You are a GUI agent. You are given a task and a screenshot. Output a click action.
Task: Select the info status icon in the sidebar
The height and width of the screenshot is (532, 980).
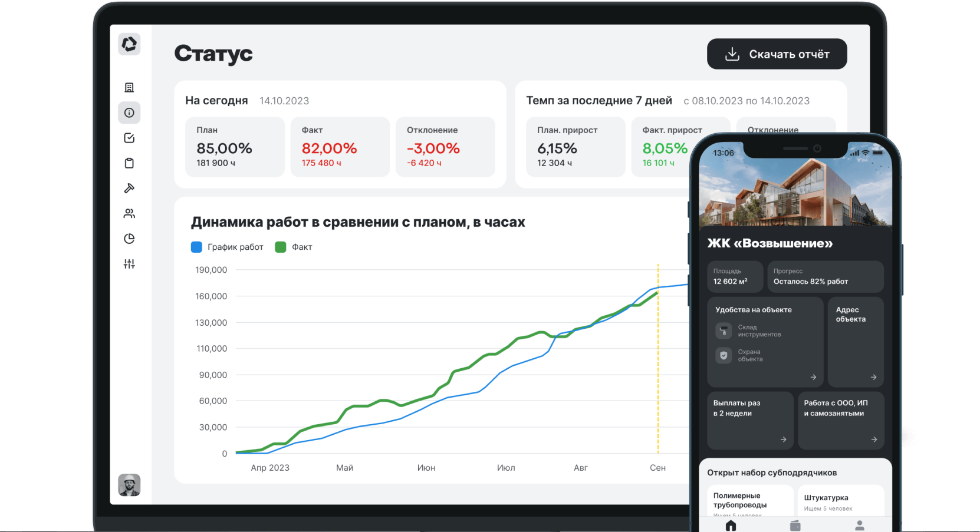[129, 113]
